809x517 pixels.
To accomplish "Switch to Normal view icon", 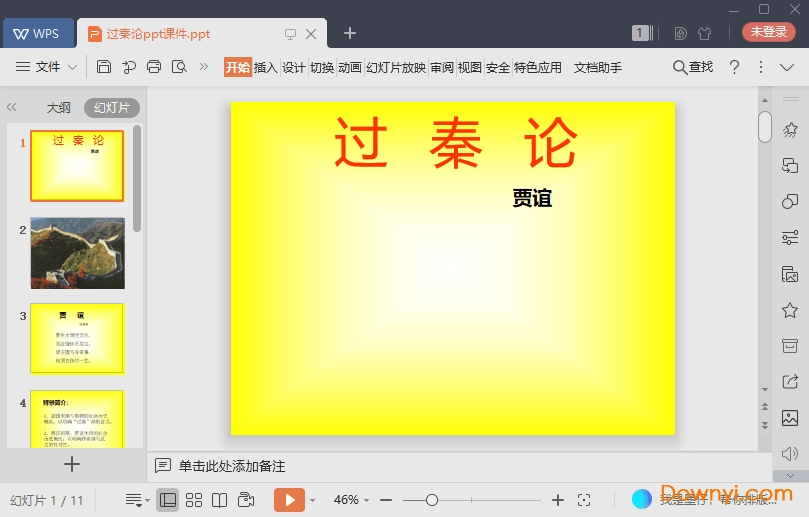I will [x=168, y=500].
